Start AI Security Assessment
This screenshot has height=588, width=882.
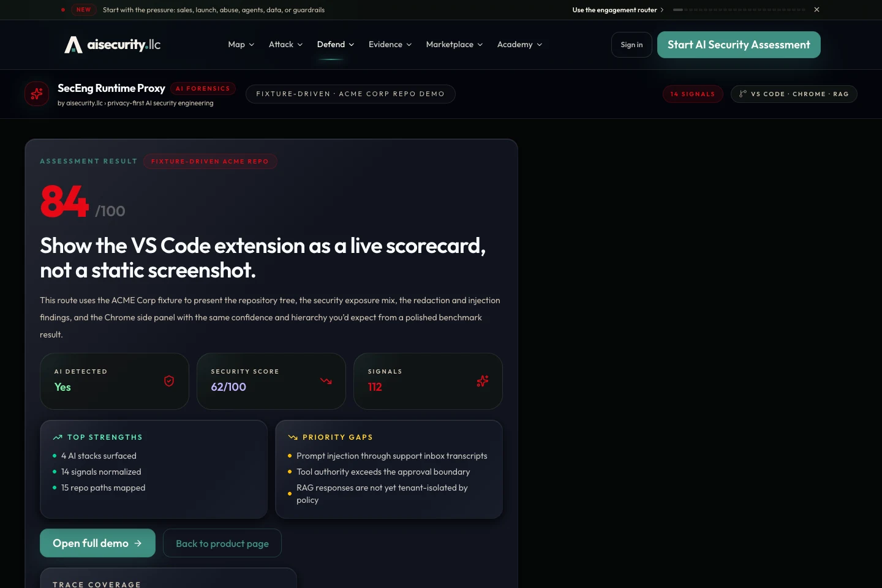(x=739, y=45)
